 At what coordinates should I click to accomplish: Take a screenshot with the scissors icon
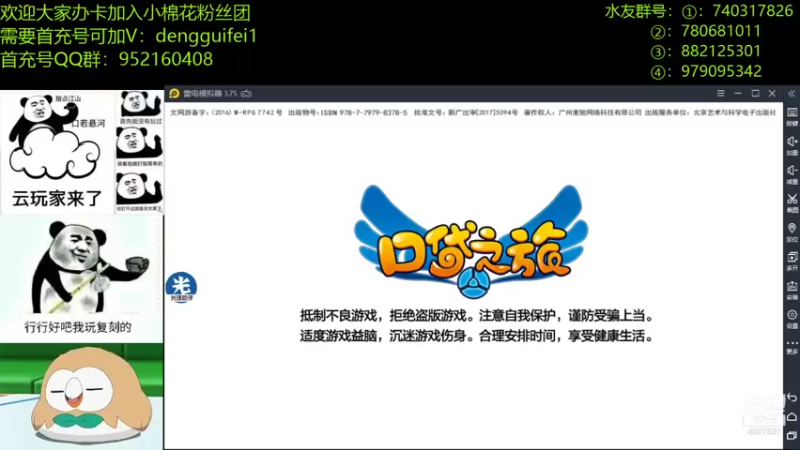[x=792, y=199]
